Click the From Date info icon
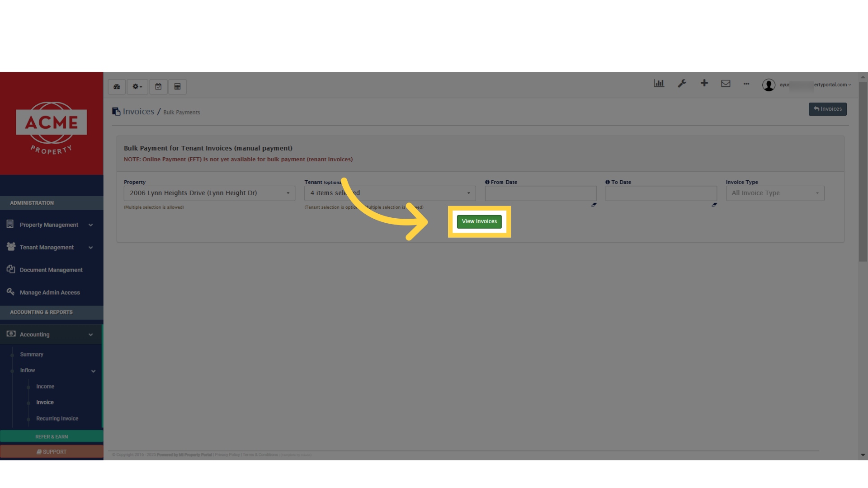The height and width of the screenshot is (488, 868). 487,182
